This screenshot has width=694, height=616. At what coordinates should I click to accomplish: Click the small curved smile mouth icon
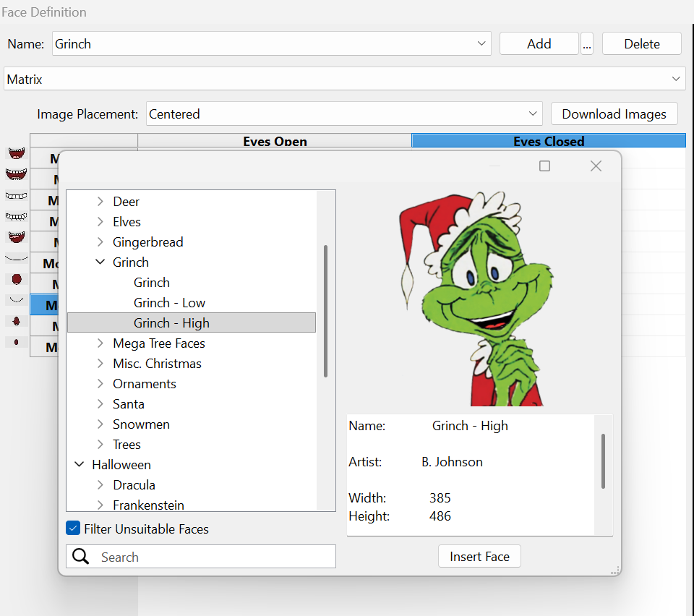[x=17, y=299]
